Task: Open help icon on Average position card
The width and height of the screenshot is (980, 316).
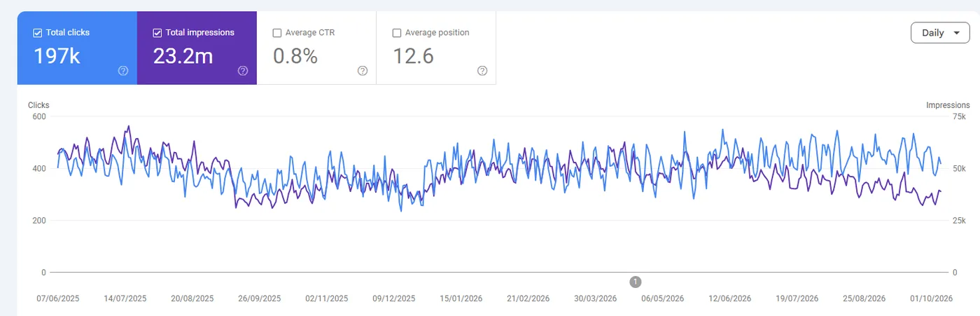Action: 482,71
